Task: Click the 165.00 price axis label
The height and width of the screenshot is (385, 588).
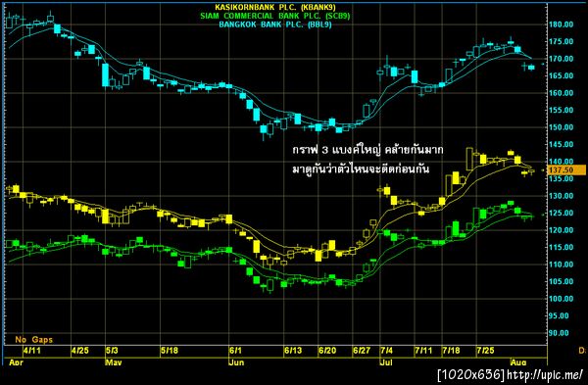Action: 561,75
